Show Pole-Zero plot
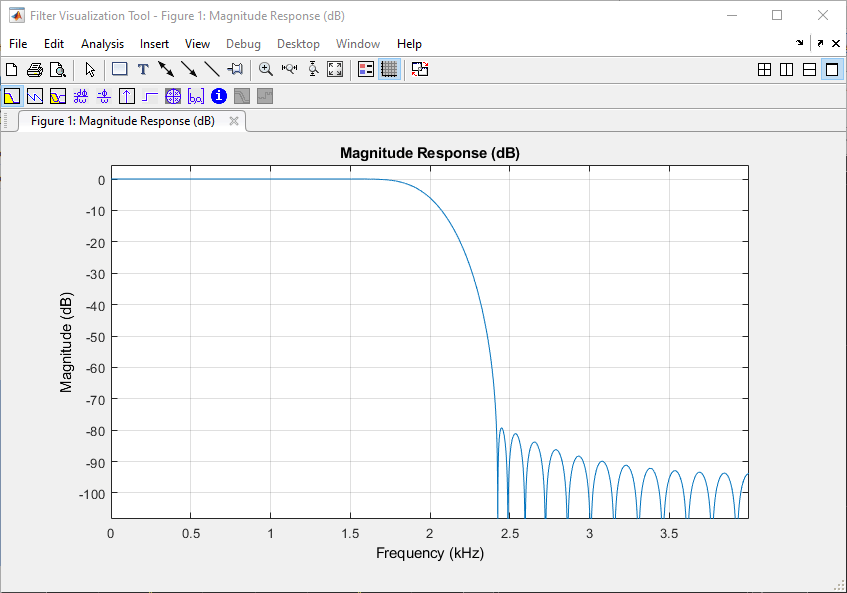 173,97
